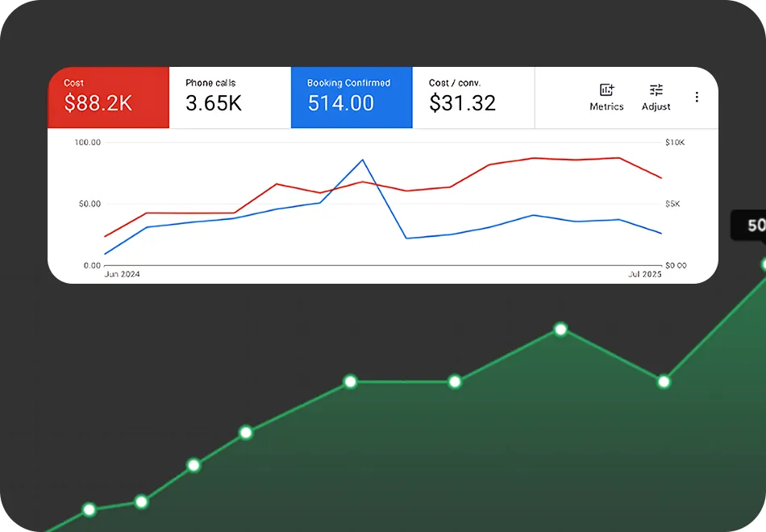
Task: Click the $5K right axis label
Action: click(x=672, y=204)
